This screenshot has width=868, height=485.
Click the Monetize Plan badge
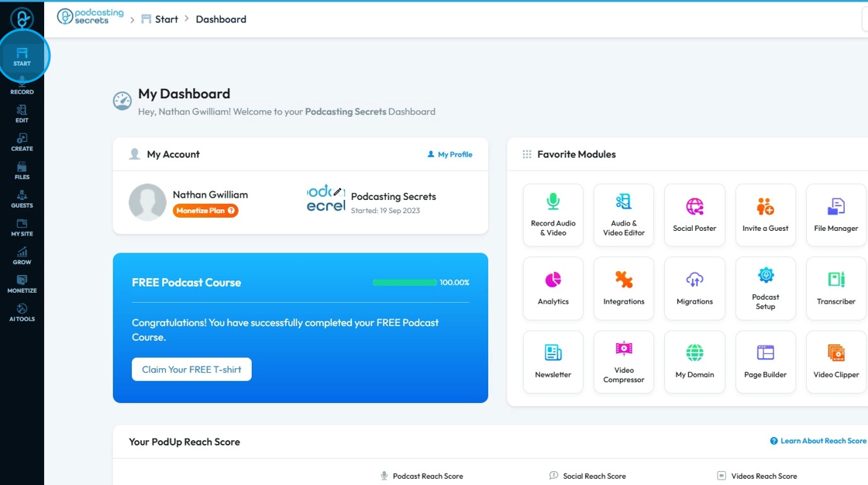pos(205,211)
